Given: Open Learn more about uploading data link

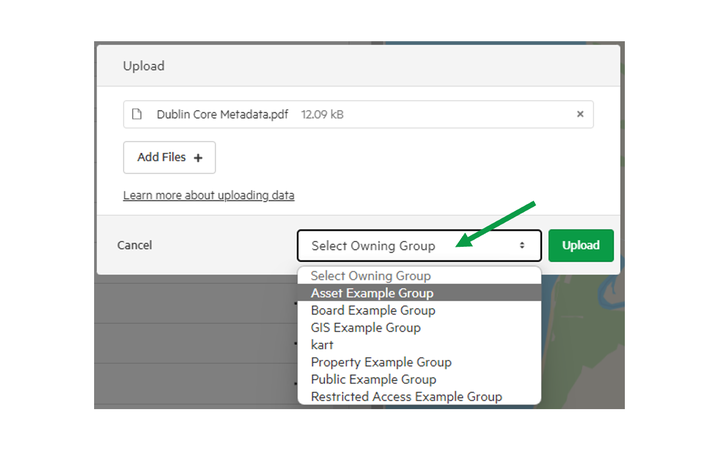Looking at the screenshot, I should pyautogui.click(x=208, y=196).
